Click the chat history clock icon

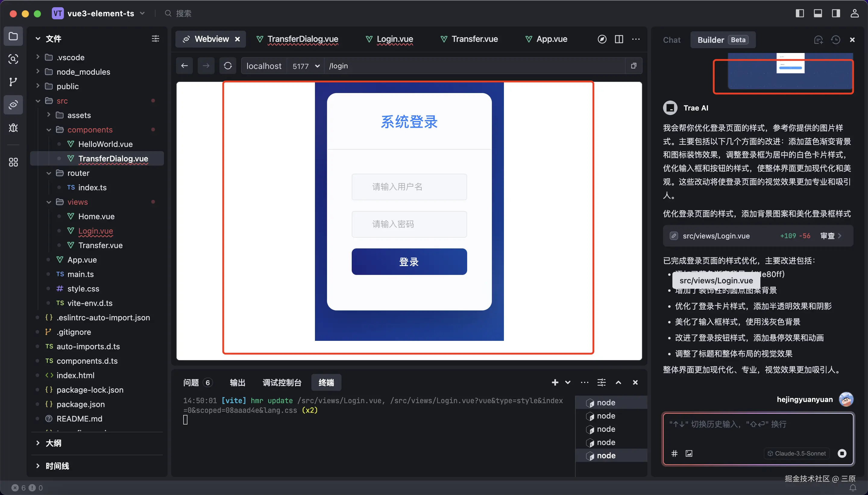coord(836,40)
